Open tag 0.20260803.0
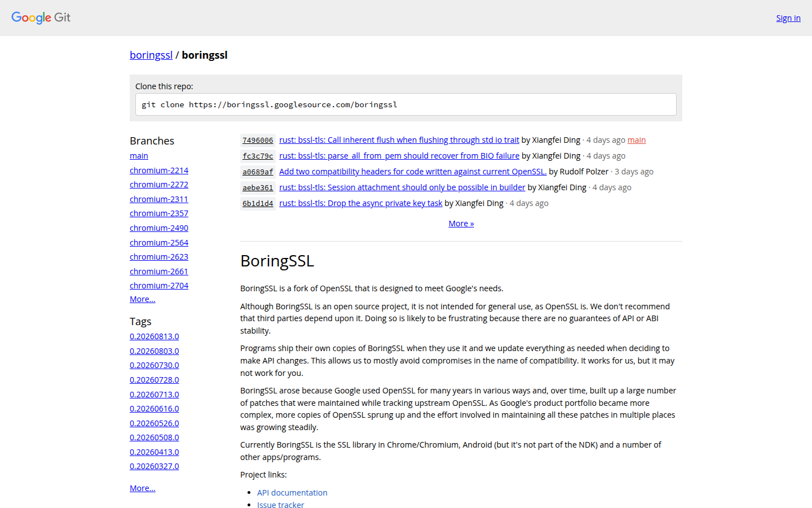 pos(155,351)
